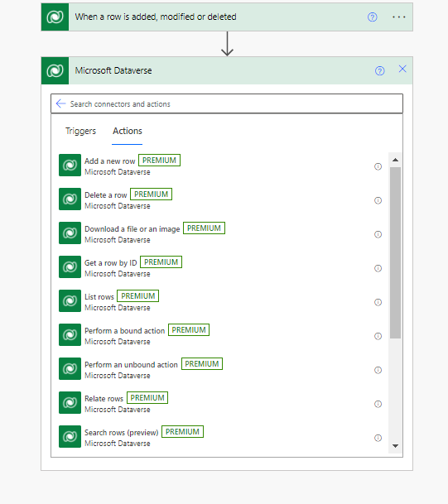Click the scroll up arrow of actions list
The image size is (448, 504).
tap(395, 160)
